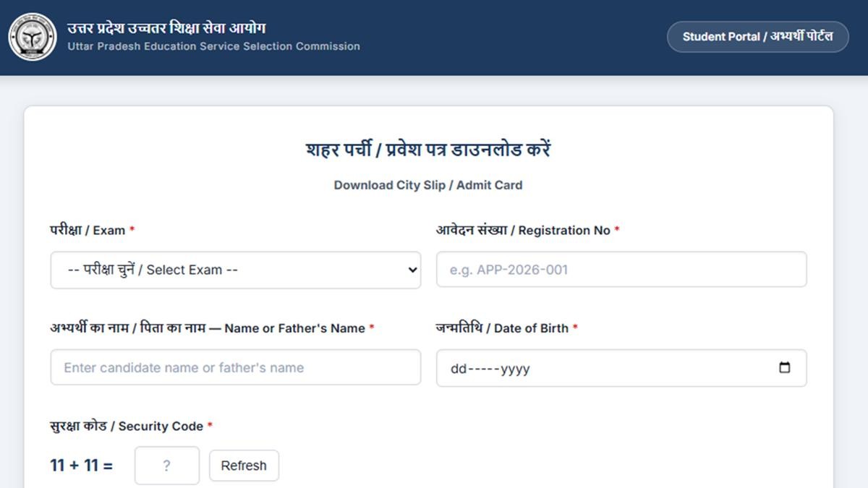
Task: Open the calendar picker icon in Date of Birth
Action: (x=785, y=368)
